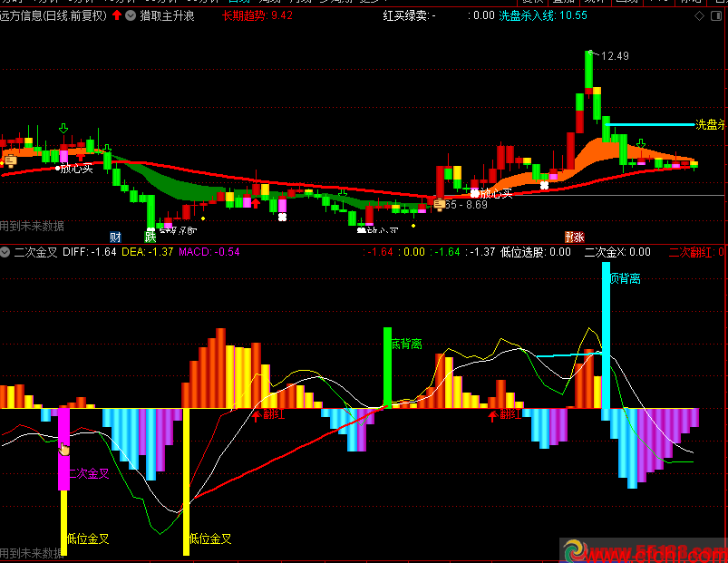Click the red 翻红 arrow after the yellow low-cross bar
The width and height of the screenshot is (728, 563).
pyautogui.click(x=256, y=415)
